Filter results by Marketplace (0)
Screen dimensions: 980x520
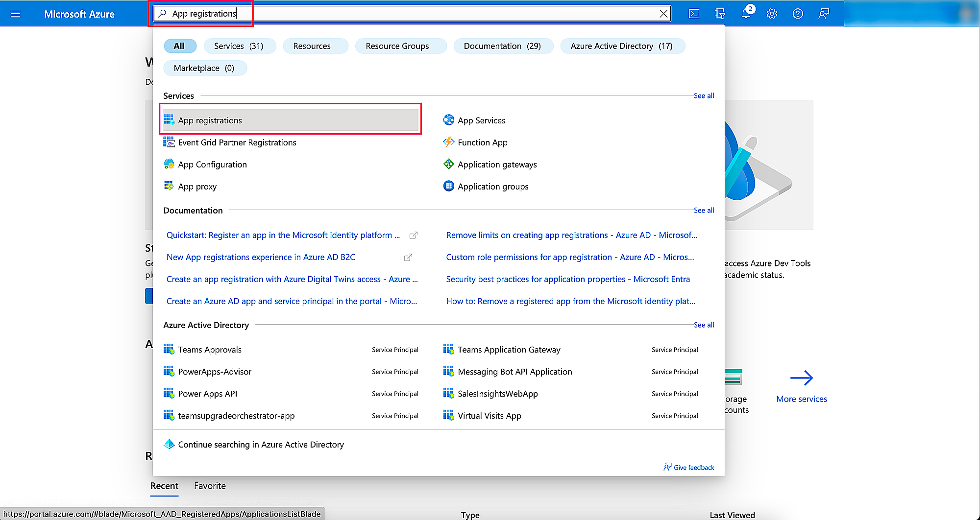[204, 68]
